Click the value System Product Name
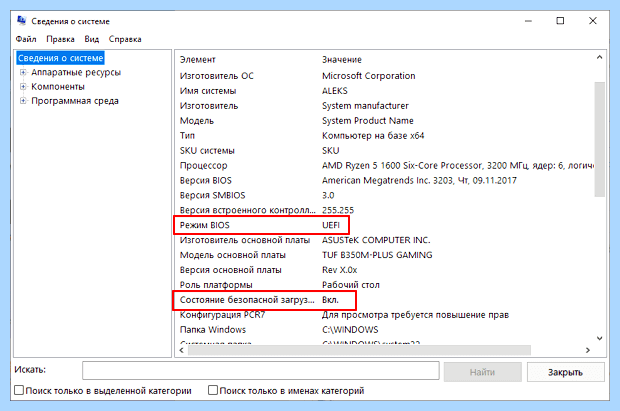 pos(367,121)
